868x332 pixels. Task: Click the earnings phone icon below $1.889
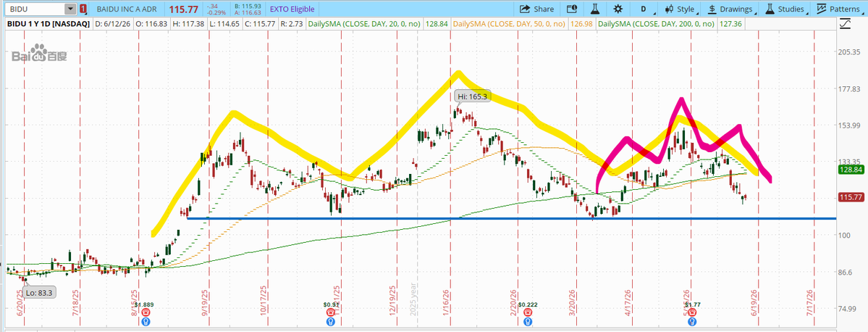click(x=145, y=313)
